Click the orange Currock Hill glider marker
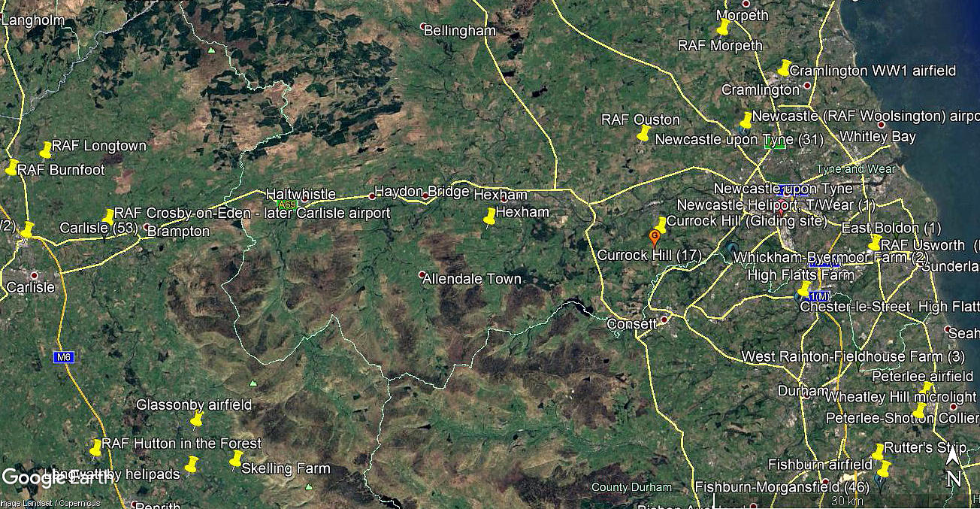The width and height of the screenshot is (980, 509). click(x=655, y=238)
